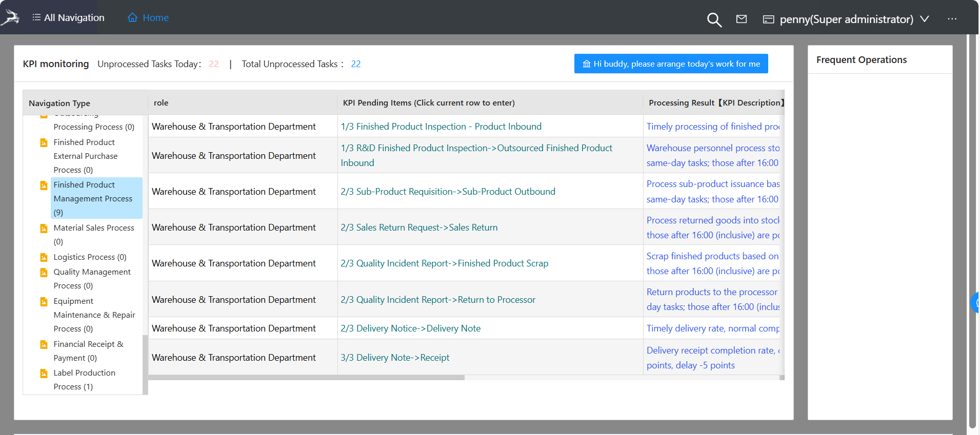Click the Material Sales Process icon
This screenshot has height=435, width=980.
44,229
